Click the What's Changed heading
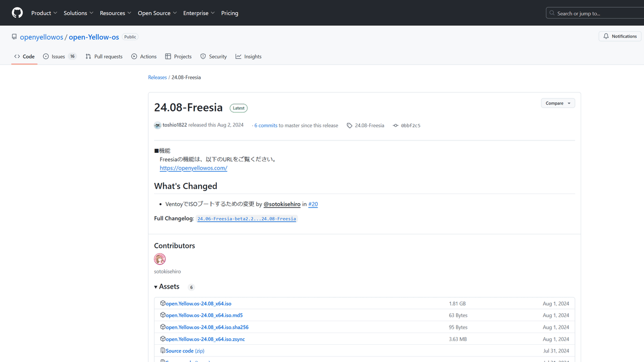The height and width of the screenshot is (362, 644). coord(186,186)
